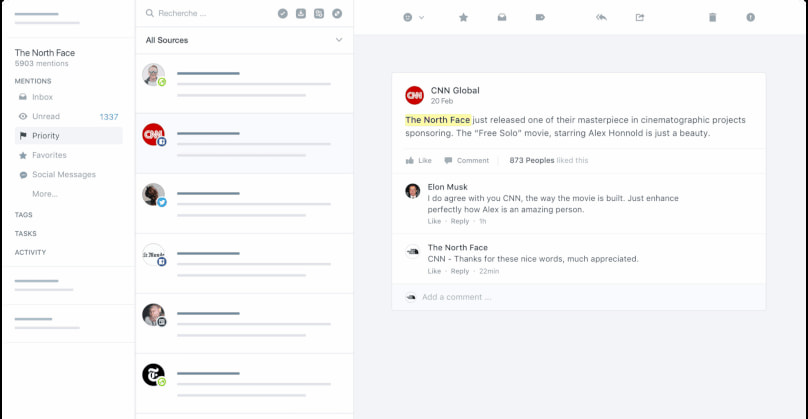This screenshot has height=419, width=808.
Task: Click the tag label icon in the toolbar
Action: coord(540,18)
